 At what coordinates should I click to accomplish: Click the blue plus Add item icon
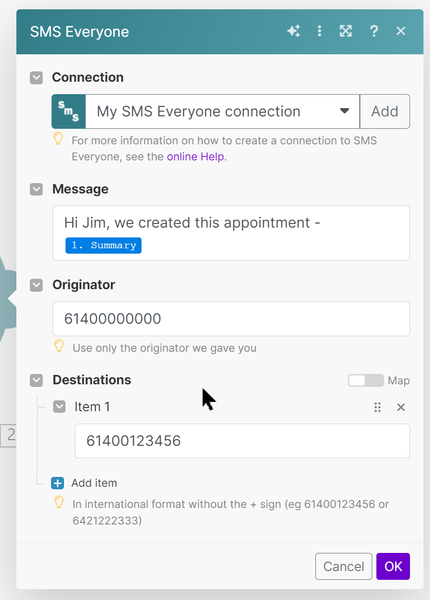click(58, 483)
